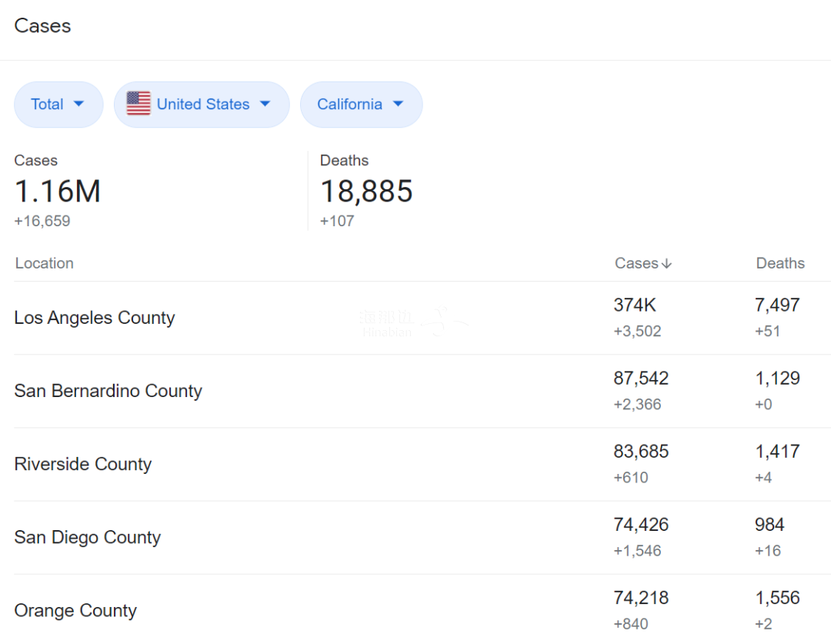Select the Los Angeles County row

coord(95,318)
